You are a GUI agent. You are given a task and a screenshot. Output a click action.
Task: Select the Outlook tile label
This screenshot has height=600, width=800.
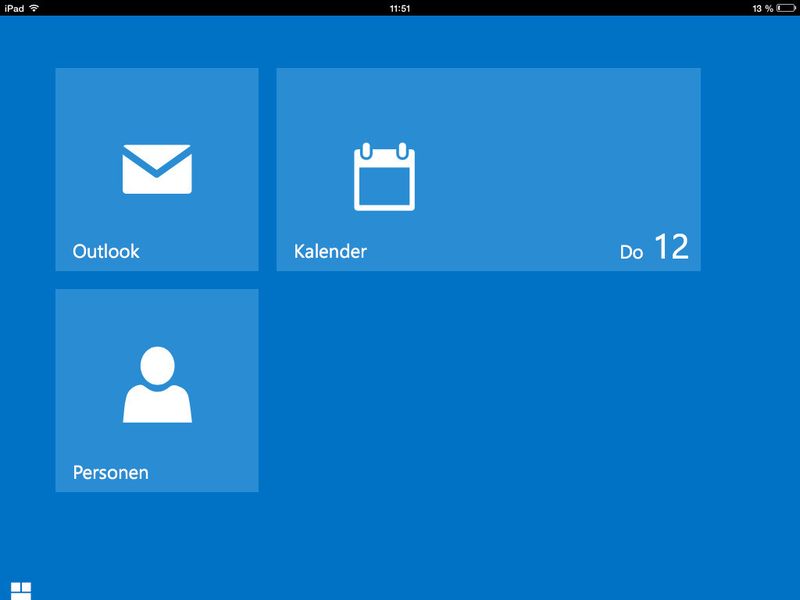click(x=106, y=251)
